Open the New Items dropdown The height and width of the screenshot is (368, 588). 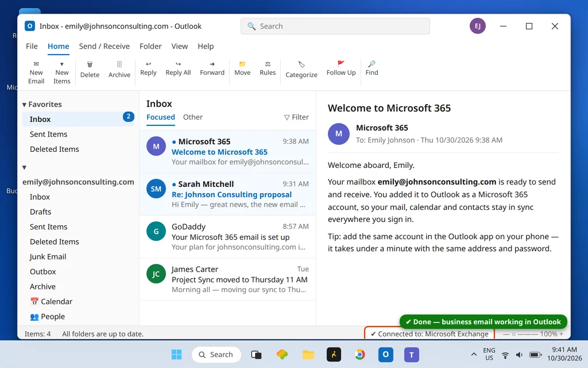point(62,72)
